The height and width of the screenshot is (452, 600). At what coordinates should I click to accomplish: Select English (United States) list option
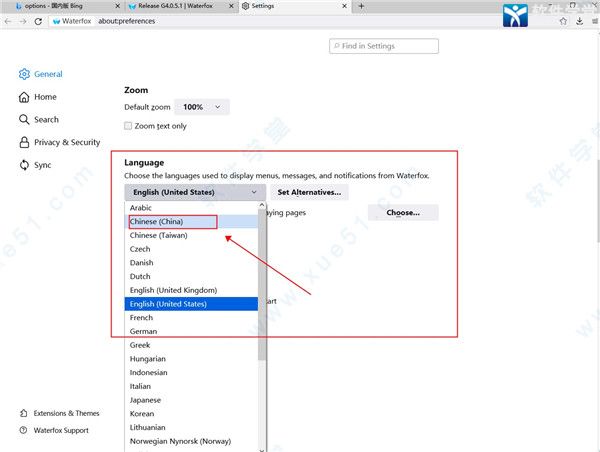point(191,304)
